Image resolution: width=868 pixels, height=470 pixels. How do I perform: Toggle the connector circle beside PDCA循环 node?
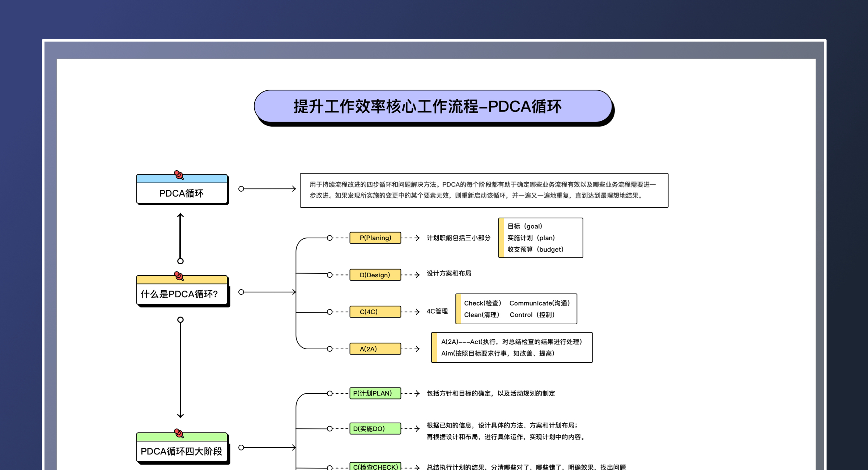click(x=241, y=188)
